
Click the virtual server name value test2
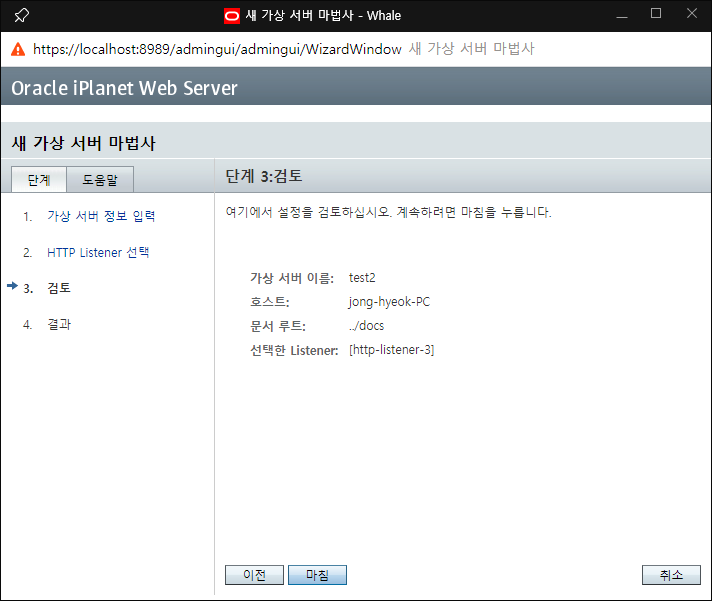pos(362,278)
